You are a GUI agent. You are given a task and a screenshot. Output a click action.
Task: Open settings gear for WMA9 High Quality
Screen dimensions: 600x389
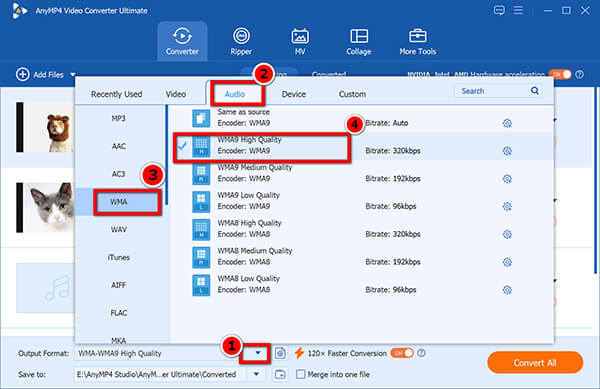tap(507, 151)
